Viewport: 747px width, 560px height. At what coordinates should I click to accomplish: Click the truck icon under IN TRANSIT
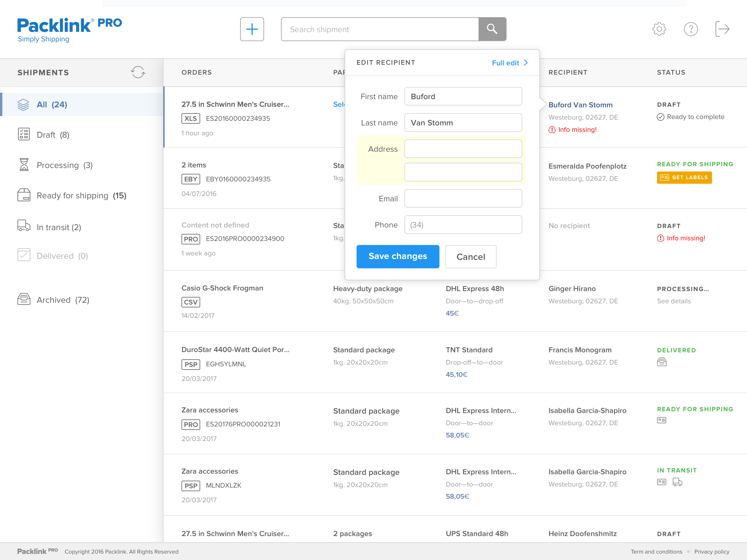(x=677, y=482)
